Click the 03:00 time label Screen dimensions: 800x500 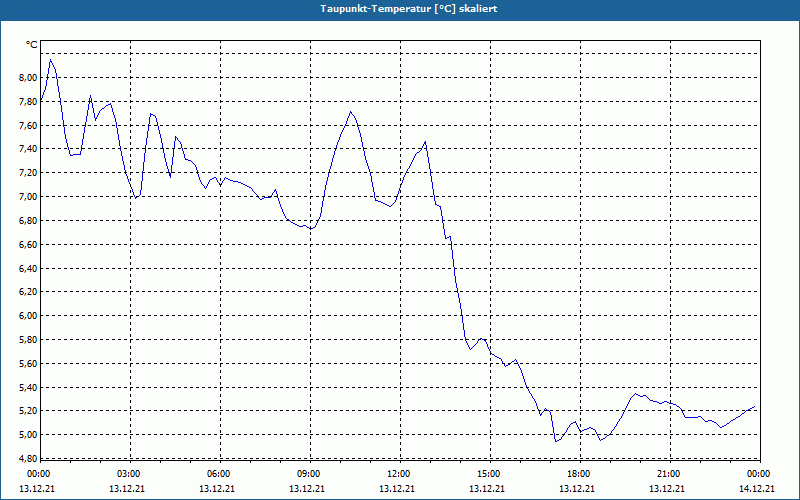coord(129,474)
